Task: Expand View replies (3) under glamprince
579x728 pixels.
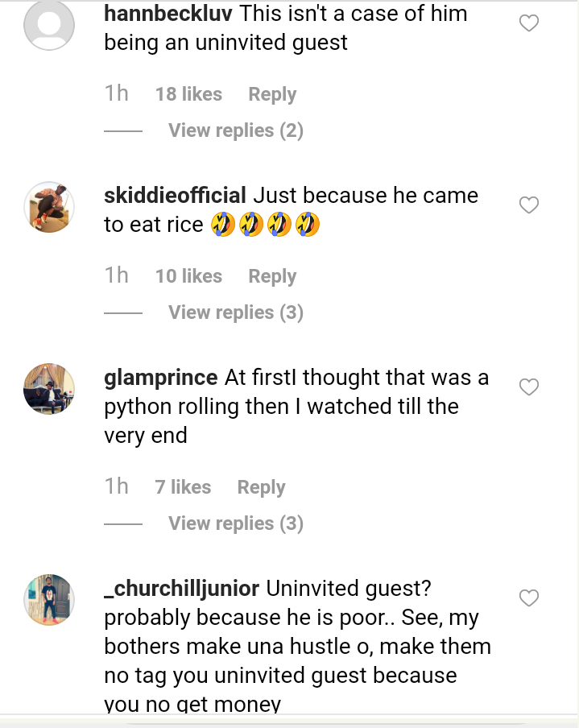Action: point(235,523)
